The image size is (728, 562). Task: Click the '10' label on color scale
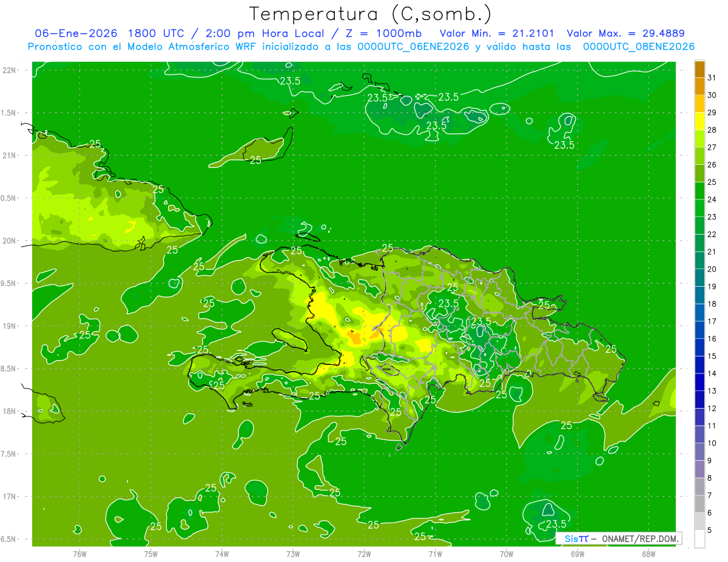(x=712, y=443)
